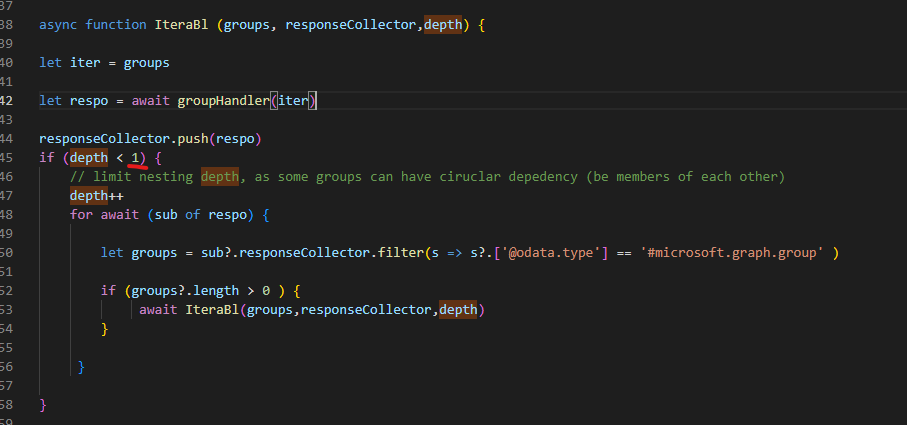Click the IteraBl name in the function declaration
The width and height of the screenshot is (907, 425).
[181, 25]
